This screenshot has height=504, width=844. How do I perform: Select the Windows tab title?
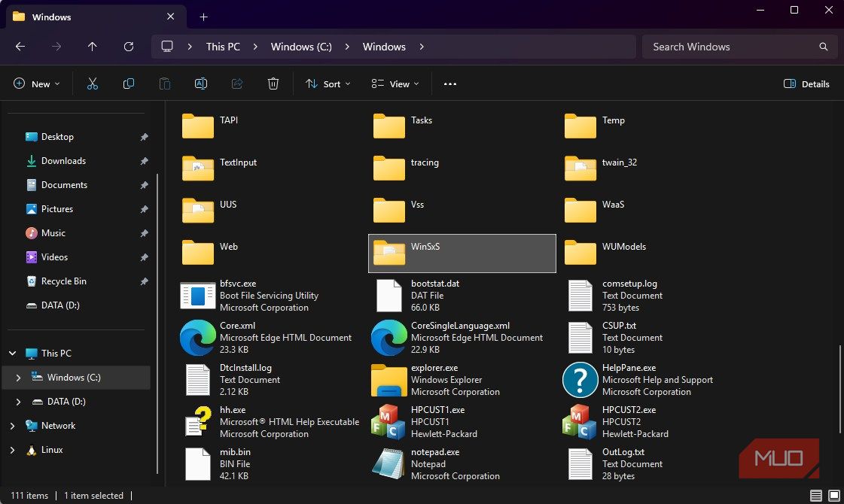51,17
